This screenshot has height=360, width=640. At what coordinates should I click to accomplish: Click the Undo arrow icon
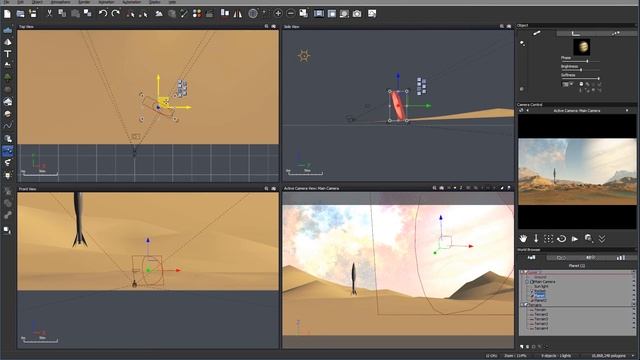pyautogui.click(x=103, y=13)
